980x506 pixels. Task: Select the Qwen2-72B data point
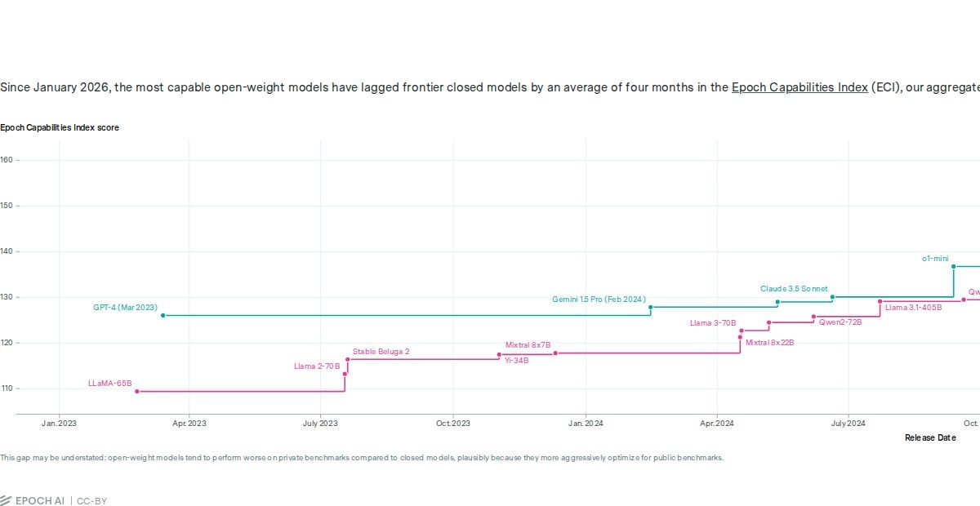pyautogui.click(x=813, y=317)
